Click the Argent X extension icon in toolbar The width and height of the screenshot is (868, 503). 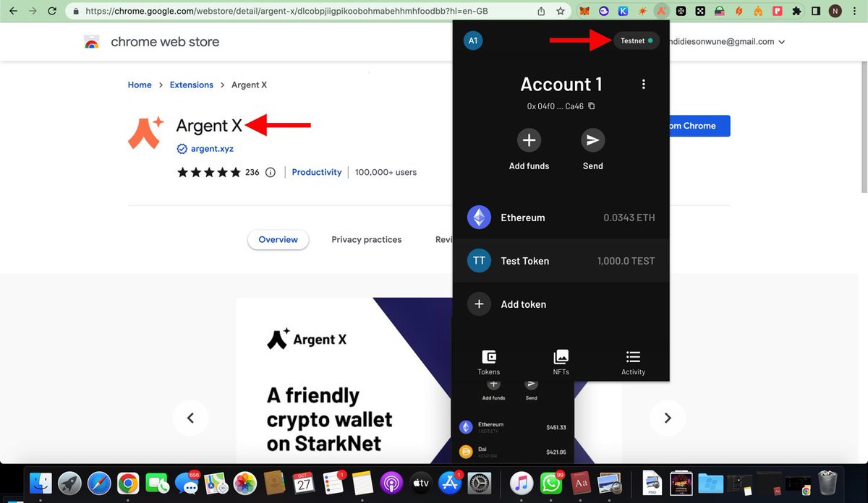click(x=660, y=12)
